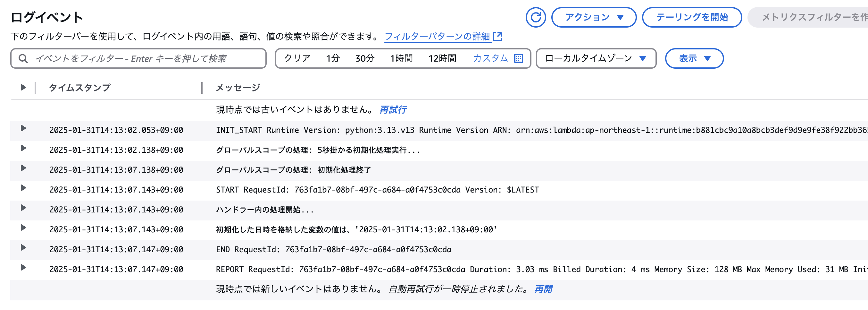Click the refresh icon button

(x=535, y=17)
